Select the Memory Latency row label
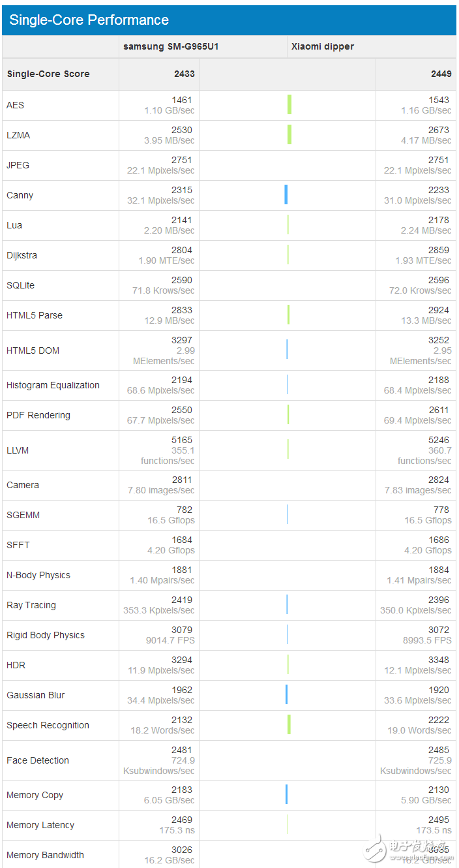This screenshot has height=868, width=459. point(40,825)
